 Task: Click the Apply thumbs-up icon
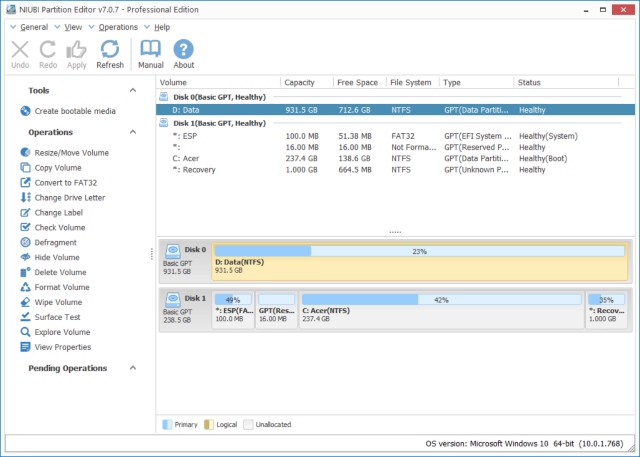click(x=76, y=49)
